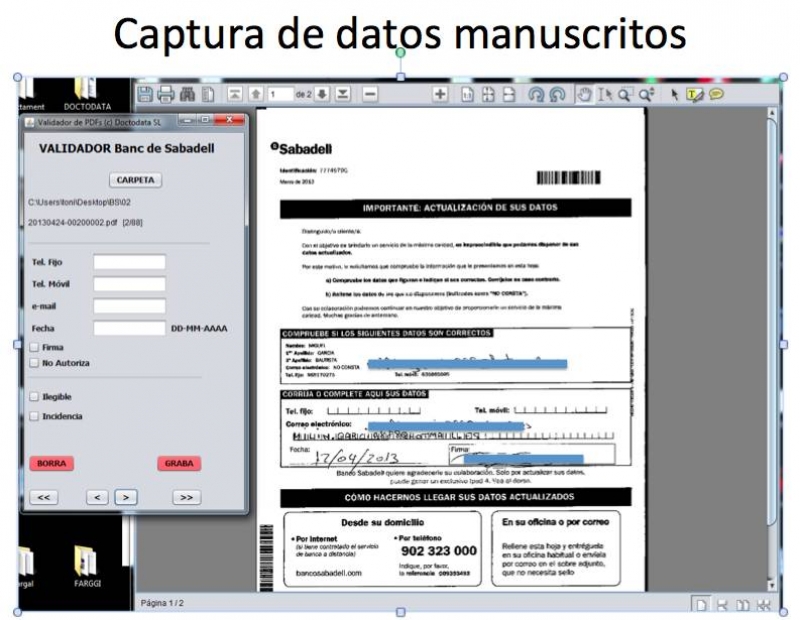Screen dimensions: 800x620
Task: Switch to single page view in the status bar
Action: coord(701,604)
